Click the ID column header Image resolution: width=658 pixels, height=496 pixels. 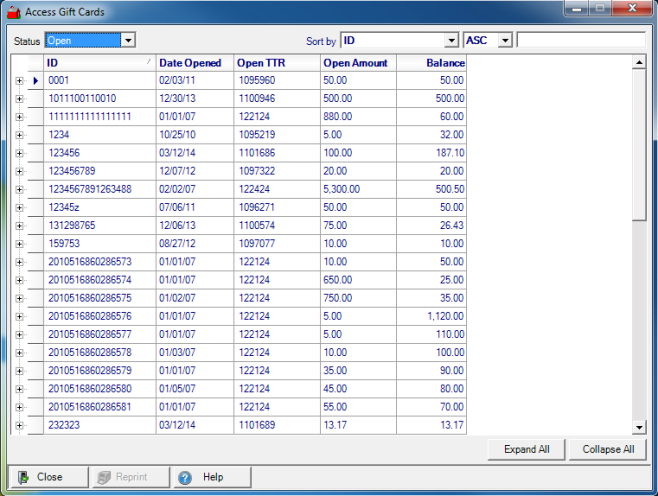click(95, 63)
